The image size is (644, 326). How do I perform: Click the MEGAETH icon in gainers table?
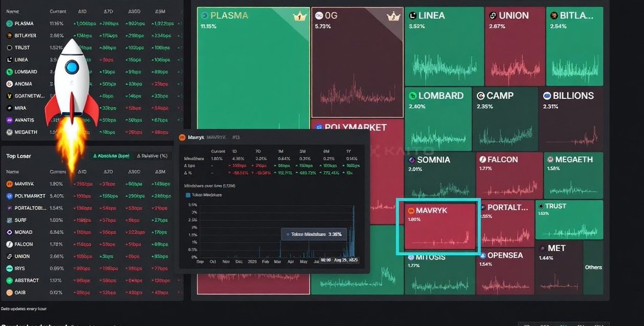9,132
